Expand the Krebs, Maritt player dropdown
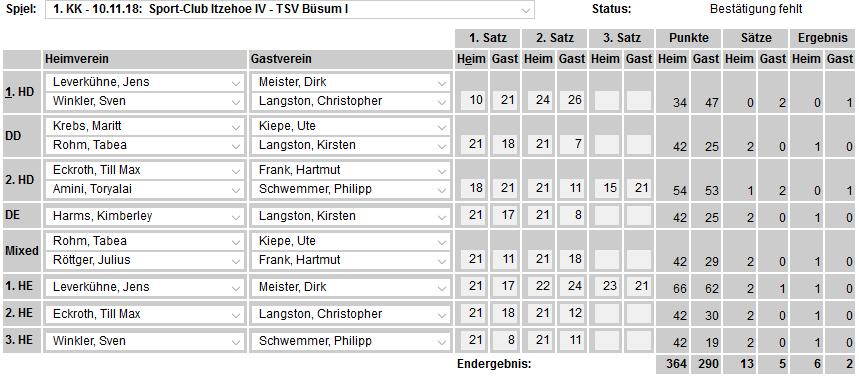Screen dimensions: 859x380 (145, 126)
